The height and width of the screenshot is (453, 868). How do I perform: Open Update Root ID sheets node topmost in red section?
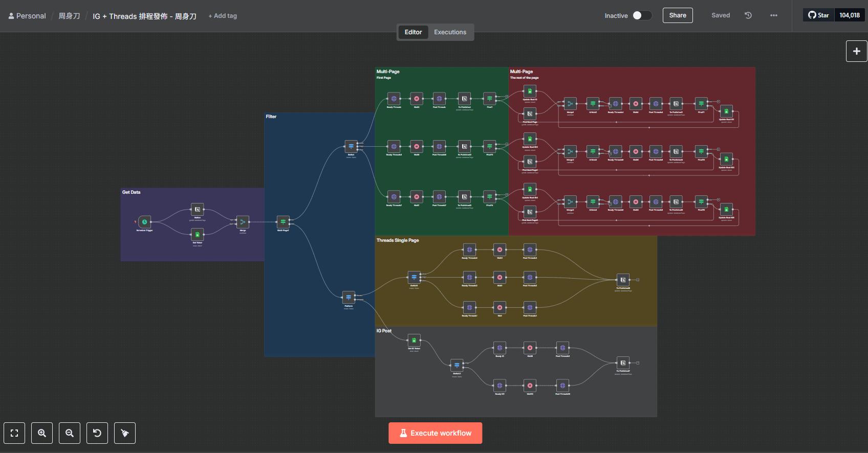click(x=530, y=91)
